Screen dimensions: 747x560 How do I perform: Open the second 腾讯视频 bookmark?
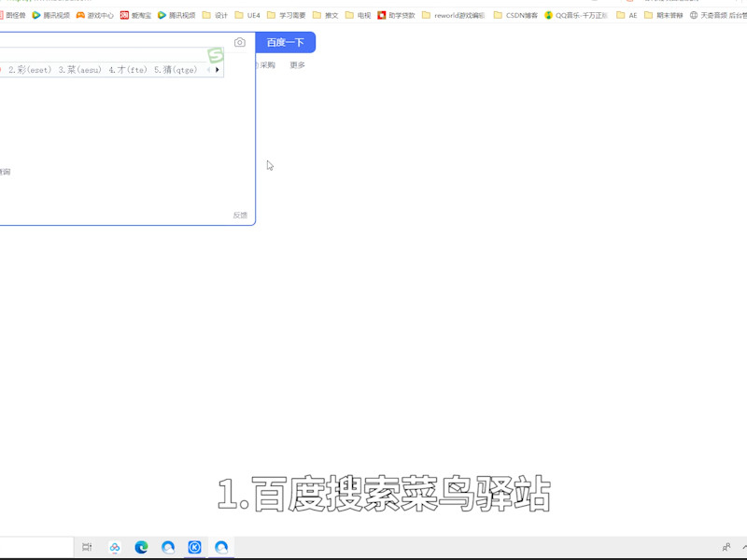[x=176, y=15]
